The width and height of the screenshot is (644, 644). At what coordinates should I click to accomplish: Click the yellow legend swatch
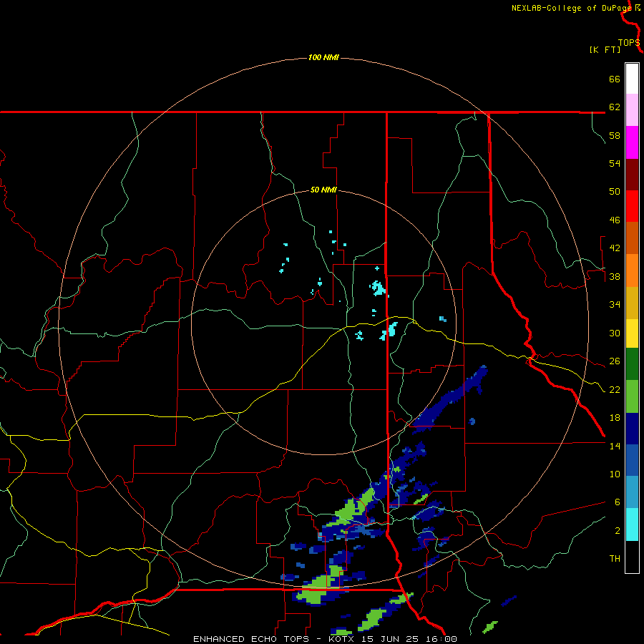(632, 333)
